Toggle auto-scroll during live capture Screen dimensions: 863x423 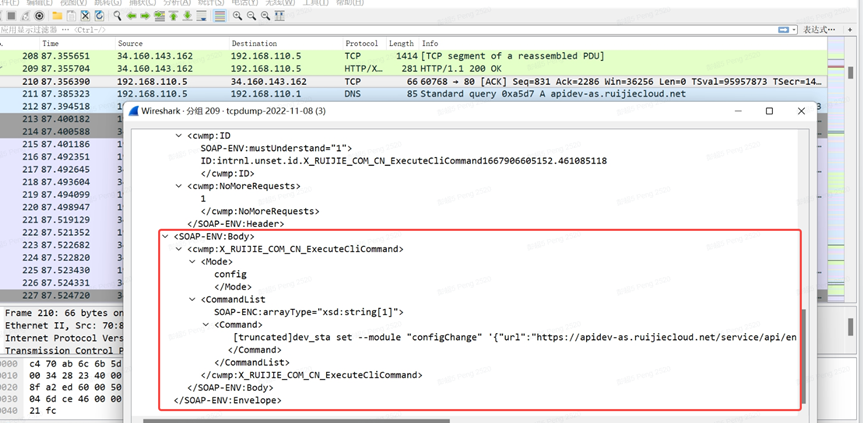(x=202, y=16)
